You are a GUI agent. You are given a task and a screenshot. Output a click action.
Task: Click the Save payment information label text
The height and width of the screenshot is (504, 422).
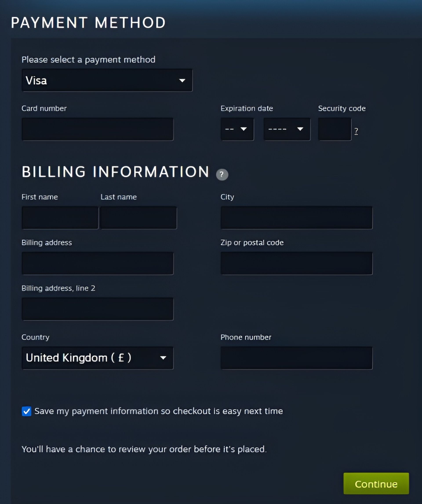[158, 411]
